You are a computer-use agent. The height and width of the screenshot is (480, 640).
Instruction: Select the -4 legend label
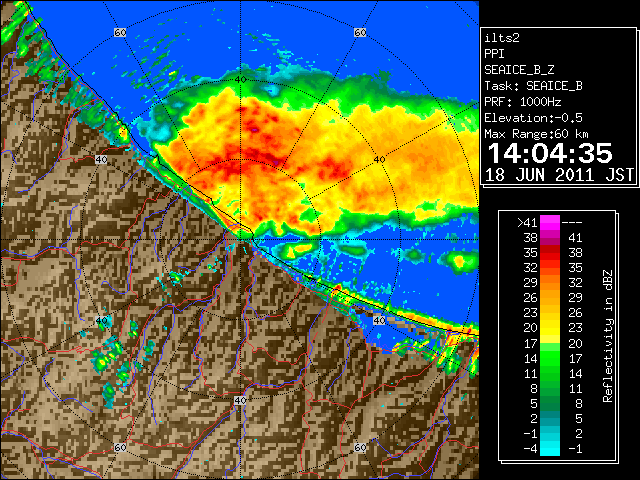click(x=530, y=449)
